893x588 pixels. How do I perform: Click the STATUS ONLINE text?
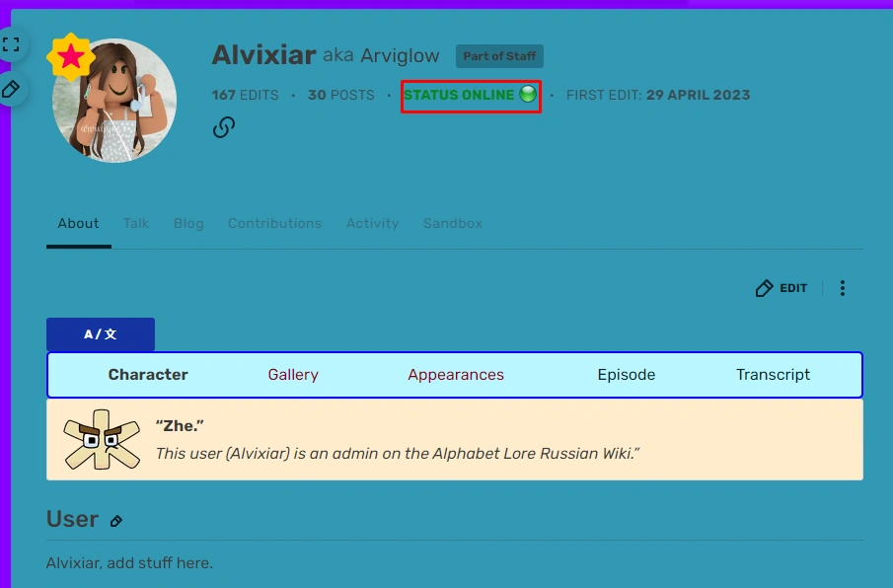(459, 95)
